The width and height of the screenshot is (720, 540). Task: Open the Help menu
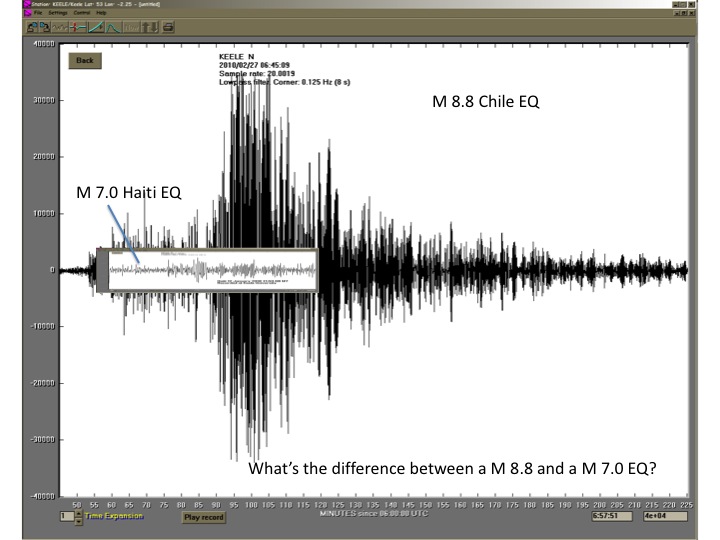tap(101, 12)
